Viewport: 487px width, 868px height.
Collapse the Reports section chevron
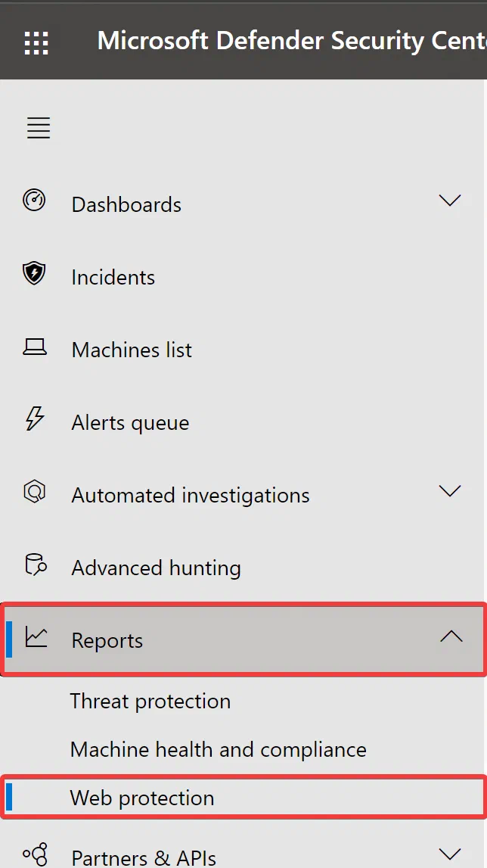451,636
